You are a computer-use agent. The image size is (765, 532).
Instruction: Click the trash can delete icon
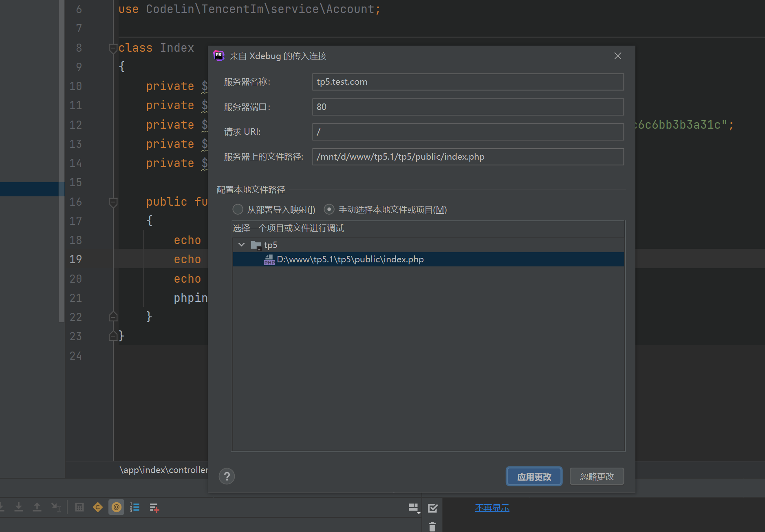tap(432, 527)
